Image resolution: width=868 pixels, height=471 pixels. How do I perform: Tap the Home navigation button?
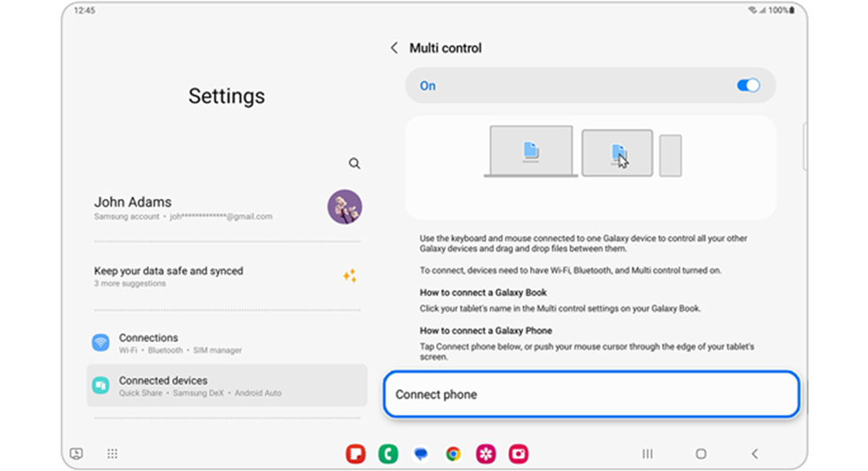tap(701, 454)
